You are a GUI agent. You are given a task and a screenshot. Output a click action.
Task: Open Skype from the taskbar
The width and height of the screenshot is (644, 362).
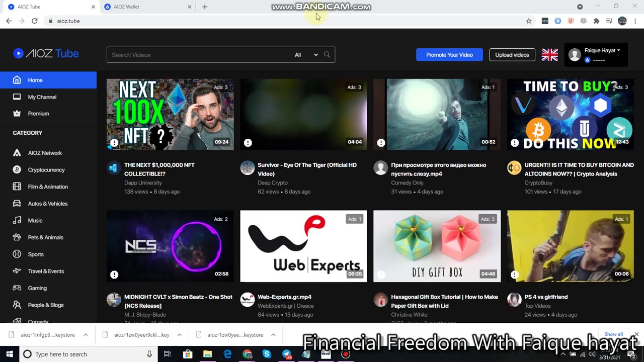pos(267,354)
